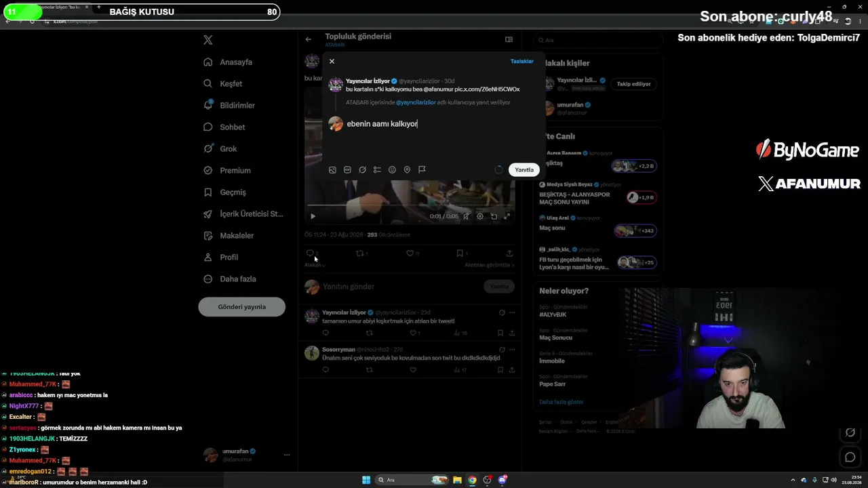The width and height of the screenshot is (868, 488).
Task: Expand the Alakalı sort dropdown
Action: [315, 265]
